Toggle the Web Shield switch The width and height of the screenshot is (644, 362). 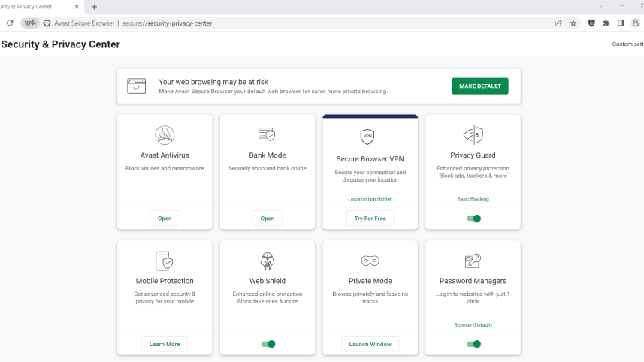click(x=268, y=344)
